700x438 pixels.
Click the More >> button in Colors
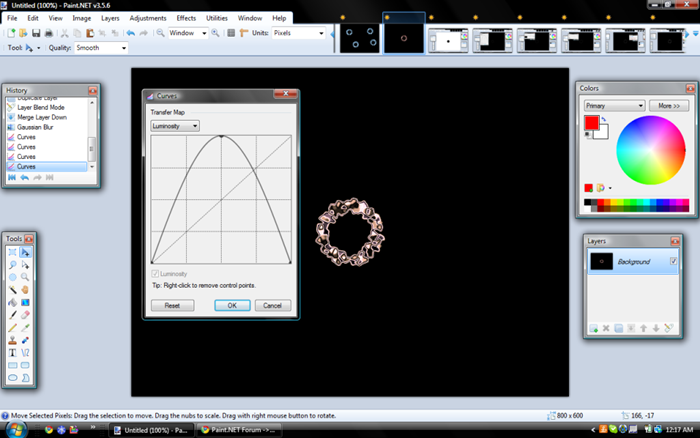[668, 106]
